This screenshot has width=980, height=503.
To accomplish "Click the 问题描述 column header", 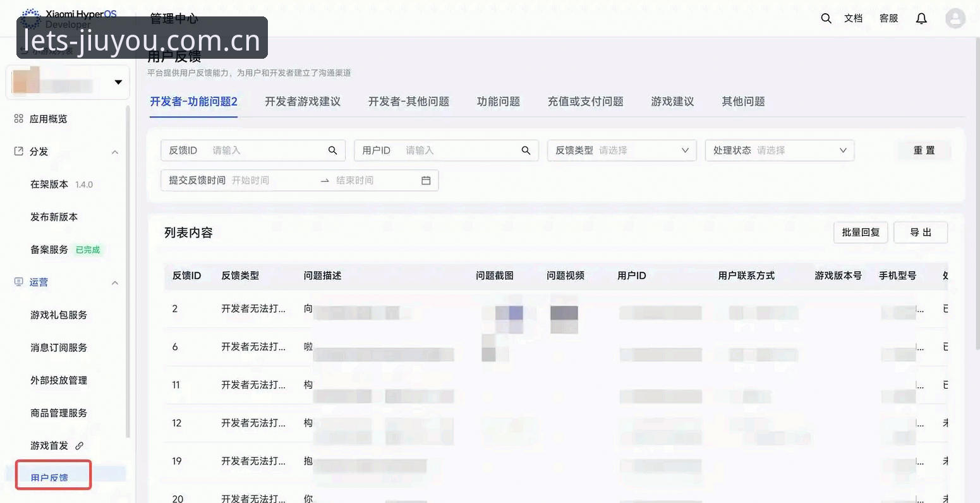I will click(x=322, y=276).
